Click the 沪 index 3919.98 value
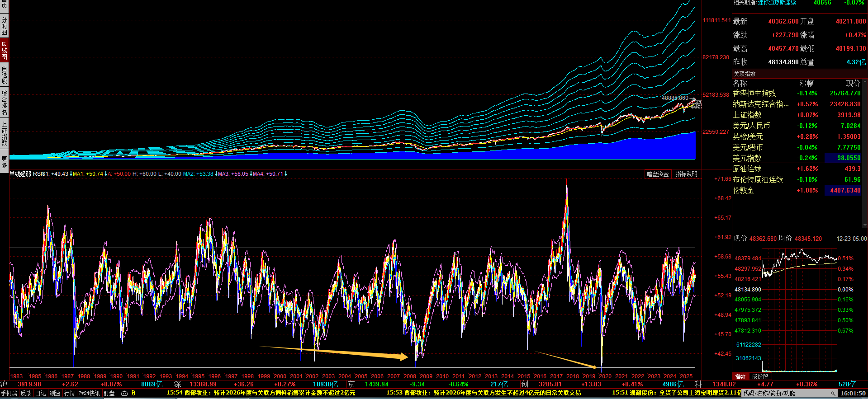Viewport: 868px width, 399px height. [x=29, y=384]
